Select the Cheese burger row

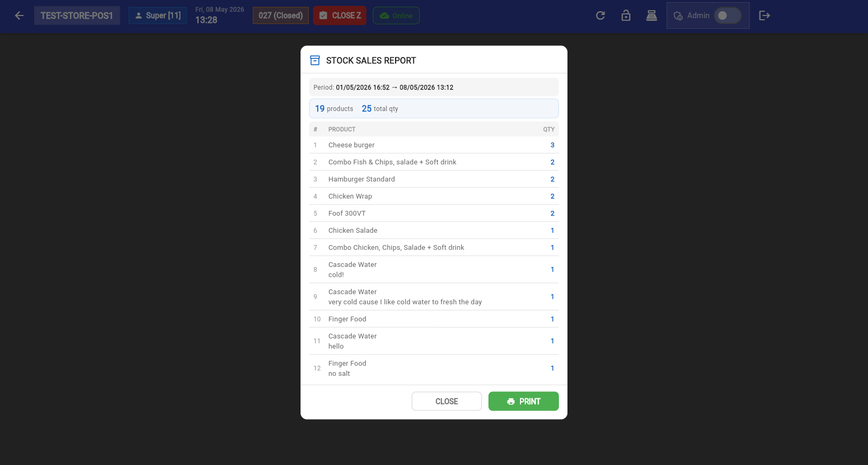pyautogui.click(x=434, y=145)
